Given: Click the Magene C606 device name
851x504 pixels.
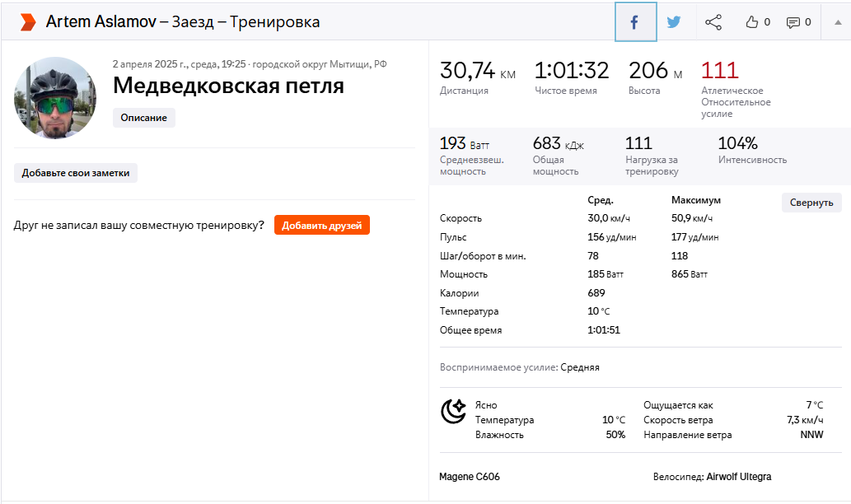Looking at the screenshot, I should [x=470, y=477].
